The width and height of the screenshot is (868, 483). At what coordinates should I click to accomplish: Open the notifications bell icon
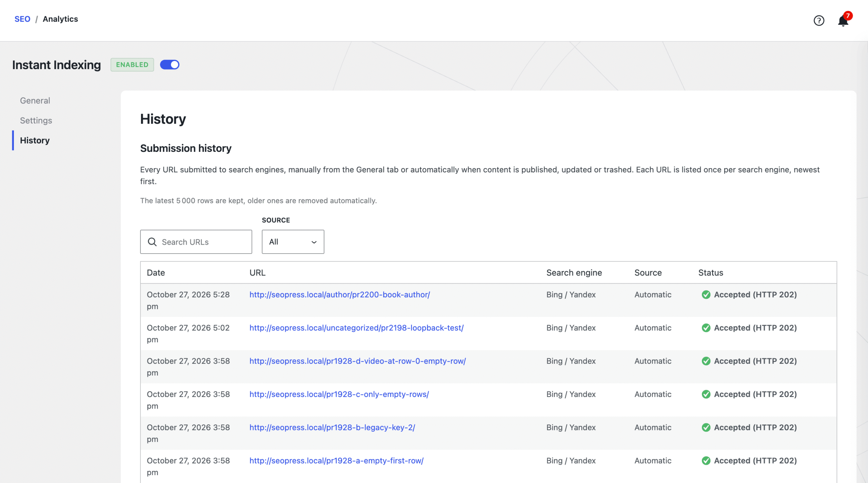(843, 21)
